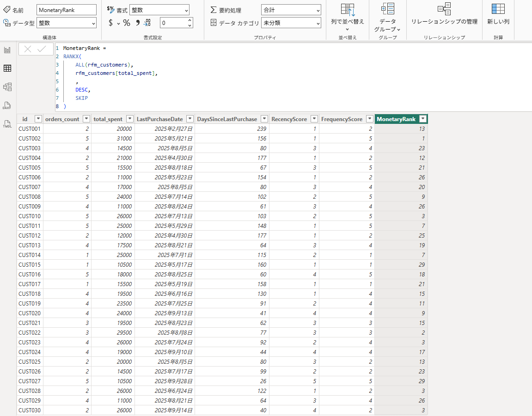Open the data category dropdown showing 未分類
The height and width of the screenshot is (416, 532).
coord(291,23)
